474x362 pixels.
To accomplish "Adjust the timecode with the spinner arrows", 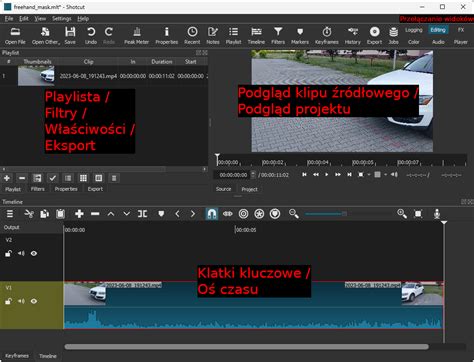I will coord(253,174).
